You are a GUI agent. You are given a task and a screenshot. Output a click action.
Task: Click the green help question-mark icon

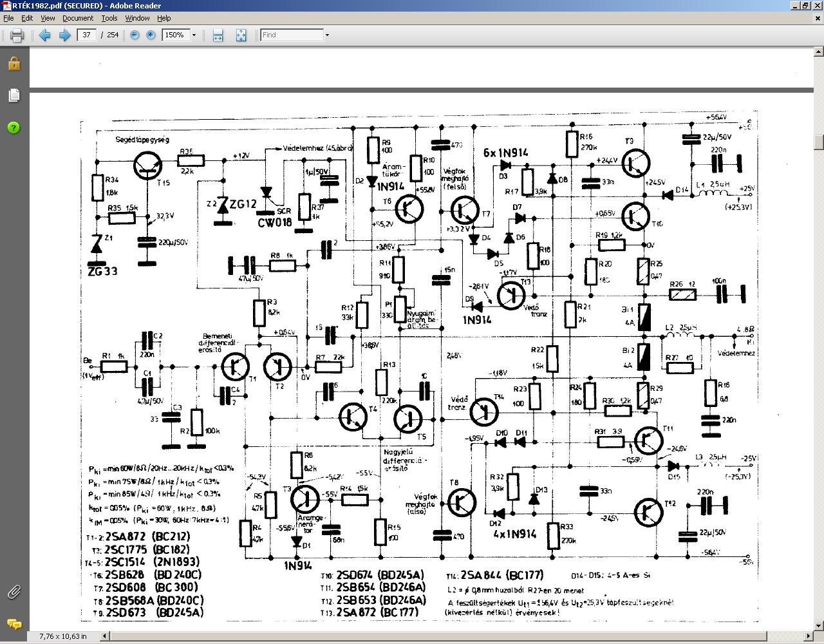tap(14, 128)
